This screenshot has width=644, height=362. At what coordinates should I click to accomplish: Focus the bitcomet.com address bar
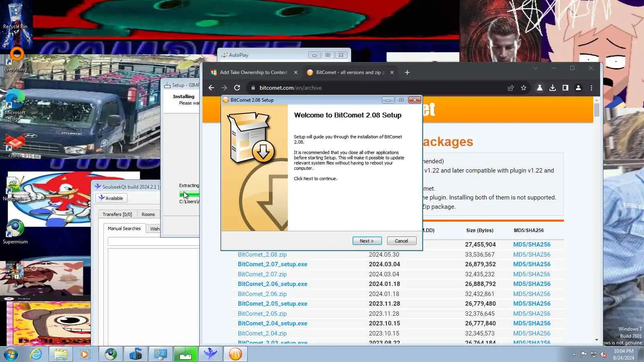[374, 88]
